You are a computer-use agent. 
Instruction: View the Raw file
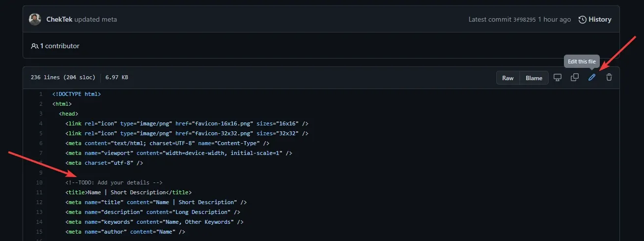508,78
